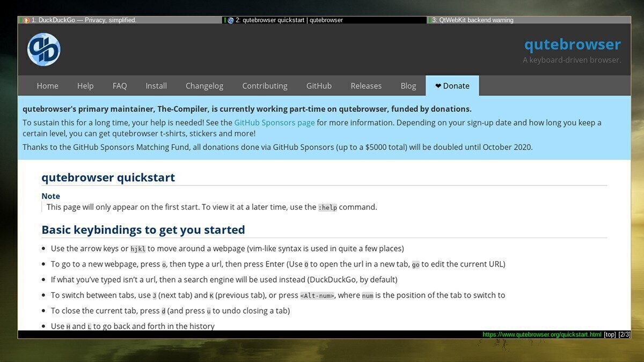Click the Donate button
Screen dimensions: 644x362
(452, 85)
